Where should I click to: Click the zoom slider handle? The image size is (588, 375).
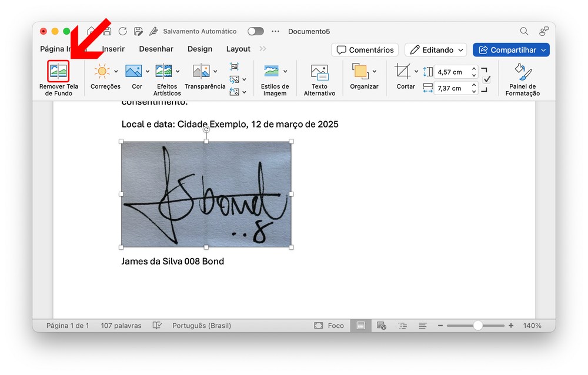tap(477, 326)
